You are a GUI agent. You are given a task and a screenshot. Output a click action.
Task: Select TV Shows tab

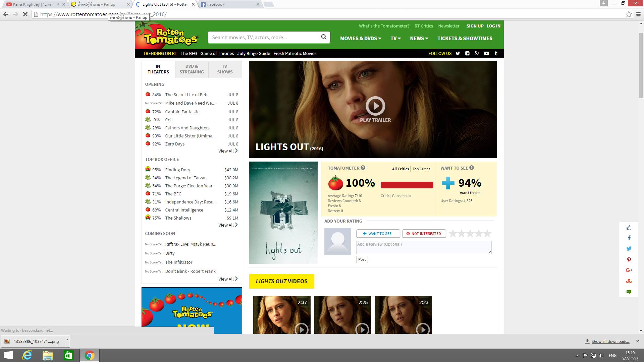tap(225, 69)
